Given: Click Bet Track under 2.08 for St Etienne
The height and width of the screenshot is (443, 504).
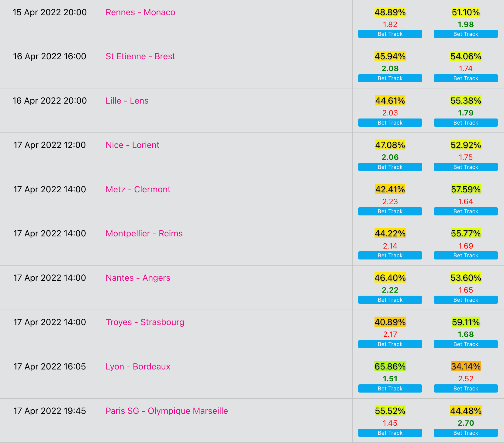Looking at the screenshot, I should [x=390, y=78].
